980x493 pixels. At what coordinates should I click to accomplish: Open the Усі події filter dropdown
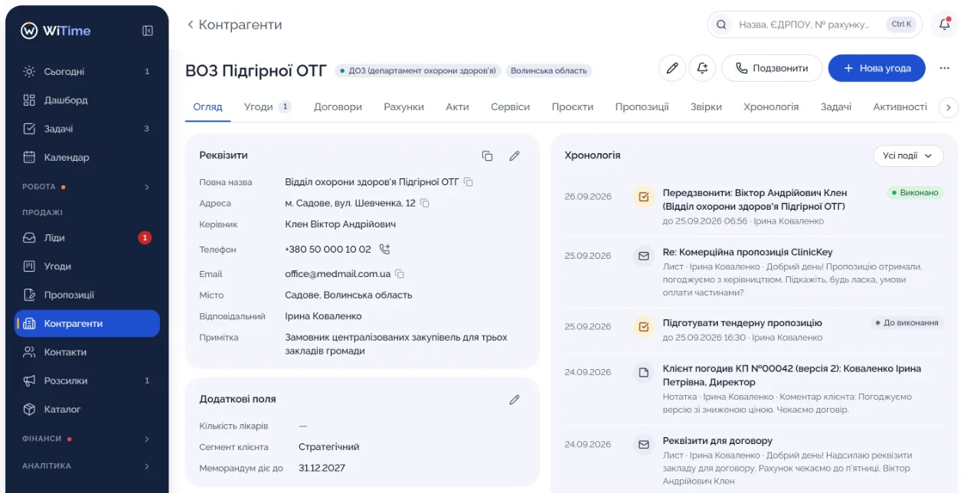point(908,155)
